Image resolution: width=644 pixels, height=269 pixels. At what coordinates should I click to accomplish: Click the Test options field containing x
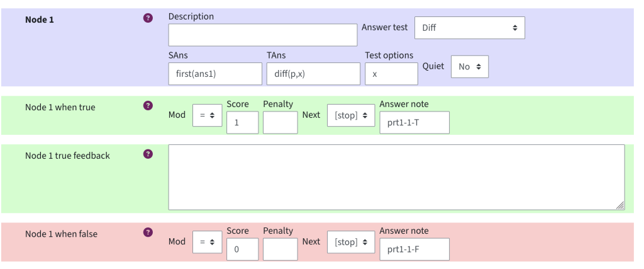click(391, 74)
